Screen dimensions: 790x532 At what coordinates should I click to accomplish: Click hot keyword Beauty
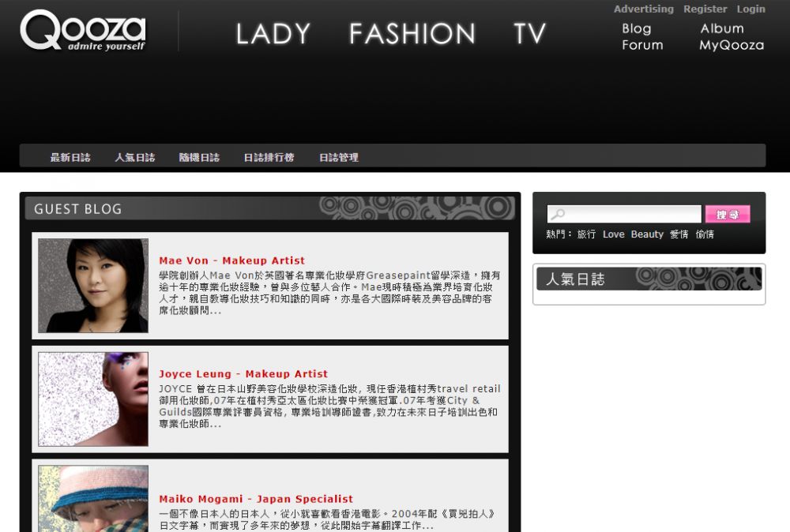[647, 234]
